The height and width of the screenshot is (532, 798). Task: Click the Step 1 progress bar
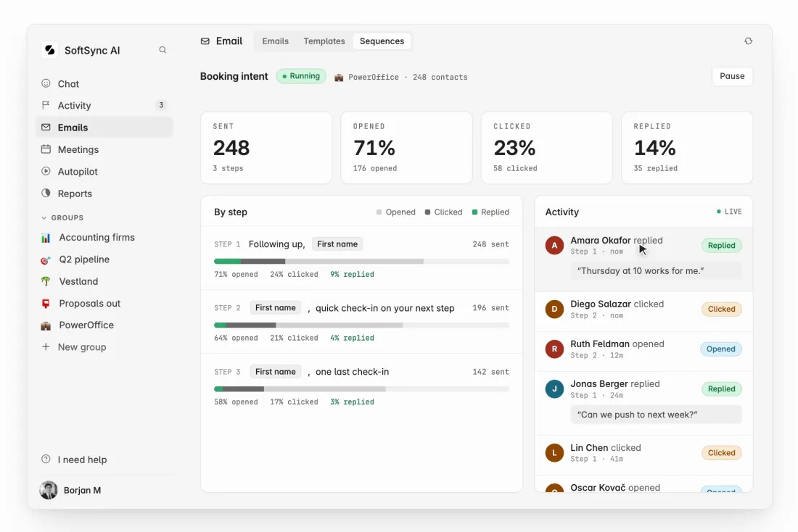click(361, 262)
